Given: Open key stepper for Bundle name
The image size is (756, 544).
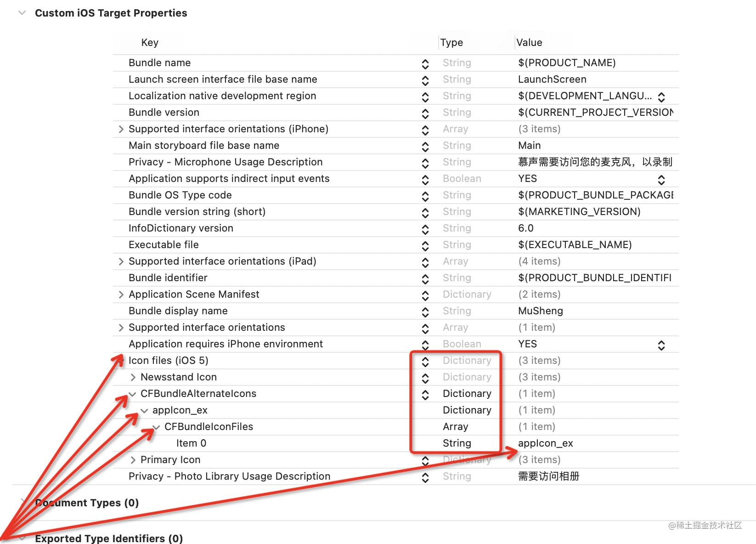Looking at the screenshot, I should coord(425,64).
